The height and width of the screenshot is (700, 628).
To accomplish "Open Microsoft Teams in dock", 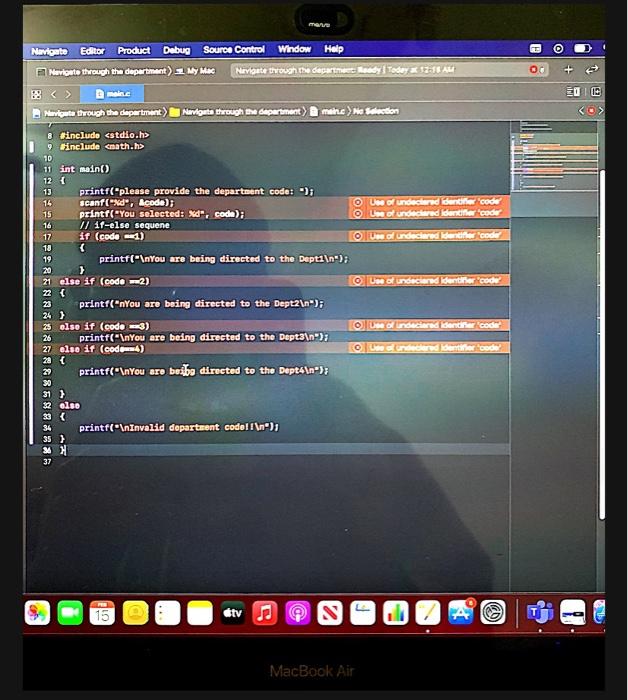I will coord(540,612).
